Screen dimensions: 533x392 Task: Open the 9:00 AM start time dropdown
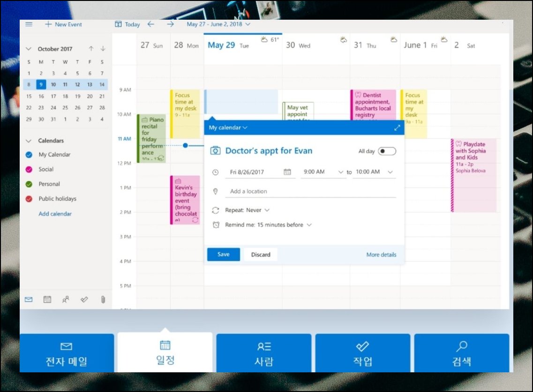click(323, 172)
